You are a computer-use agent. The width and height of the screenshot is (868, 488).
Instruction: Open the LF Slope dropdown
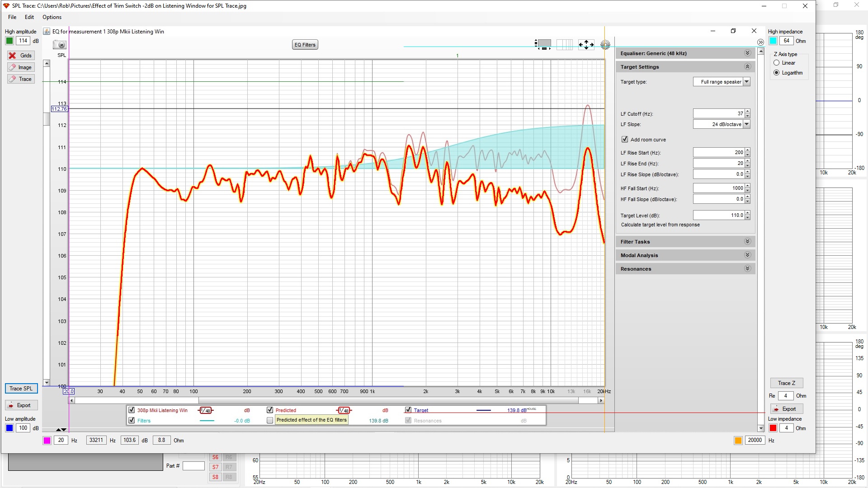click(x=747, y=124)
